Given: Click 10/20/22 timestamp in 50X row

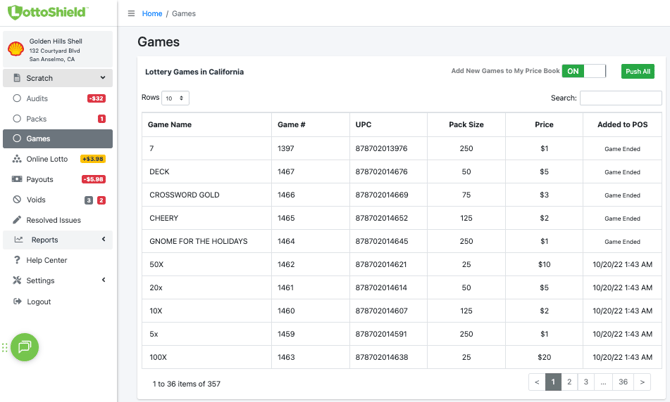Looking at the screenshot, I should pyautogui.click(x=622, y=264).
